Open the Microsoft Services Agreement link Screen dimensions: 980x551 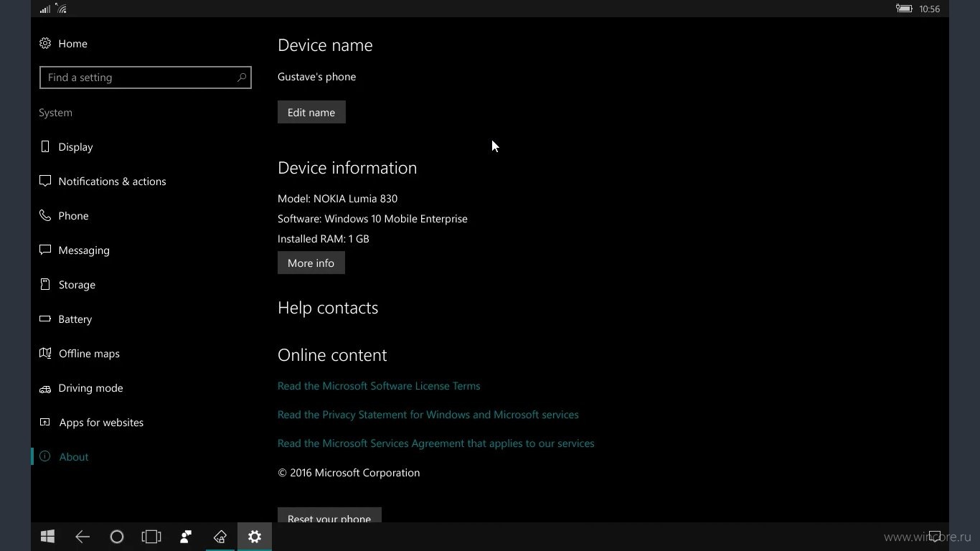click(x=435, y=443)
